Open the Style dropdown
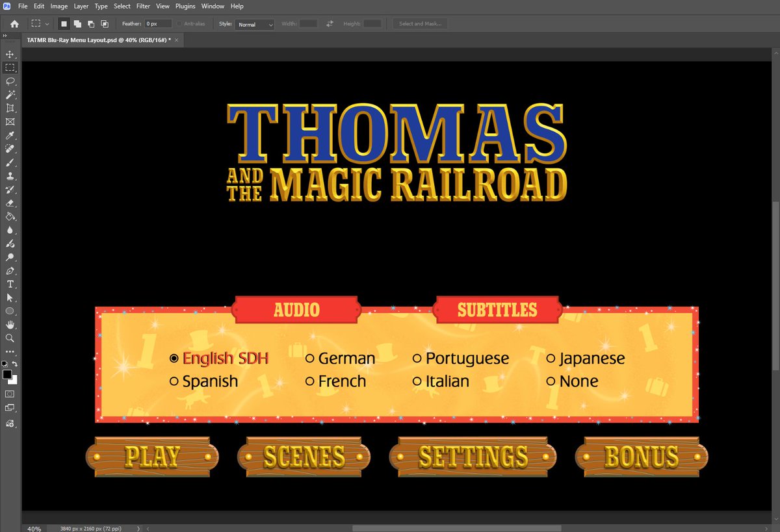This screenshot has height=532, width=780. click(x=255, y=24)
